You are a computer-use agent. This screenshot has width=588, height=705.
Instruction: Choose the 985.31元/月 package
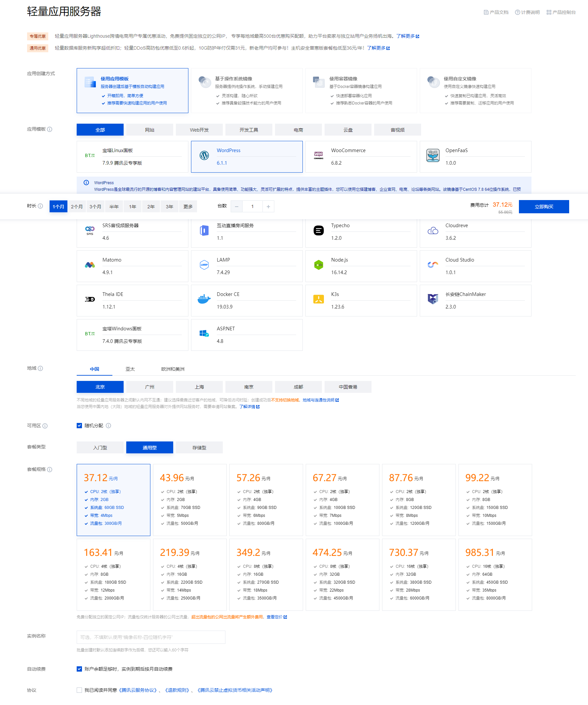point(495,575)
